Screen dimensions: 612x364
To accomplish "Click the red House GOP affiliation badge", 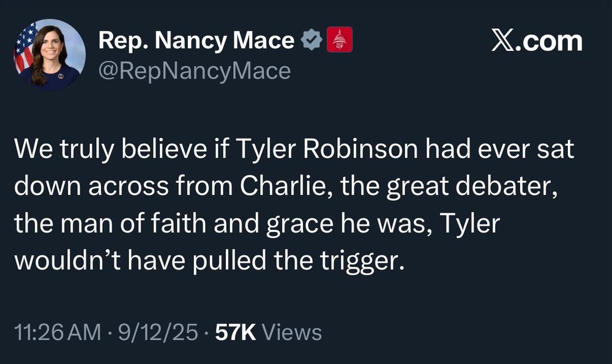I will 340,40.
